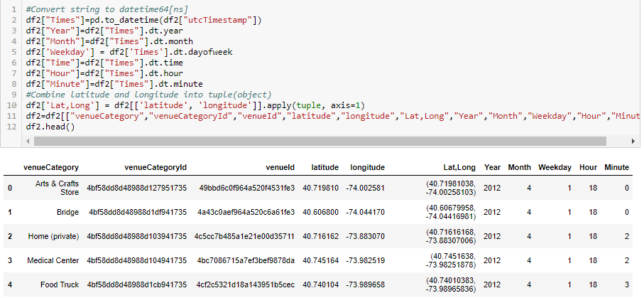Viewport: 644px width, 298px height.
Task: Click row index 3 of the dataframe
Action: (x=10, y=260)
